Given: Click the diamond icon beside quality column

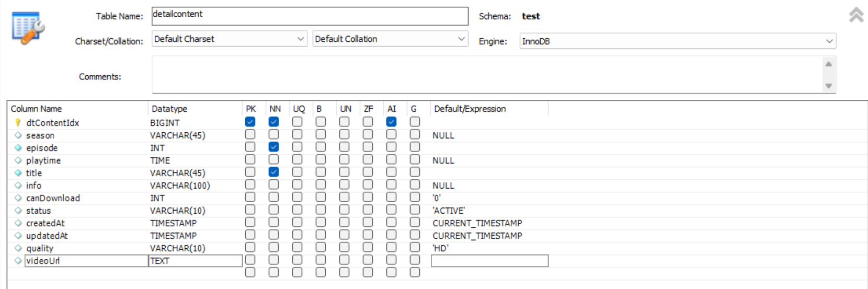Looking at the screenshot, I should click(x=18, y=248).
